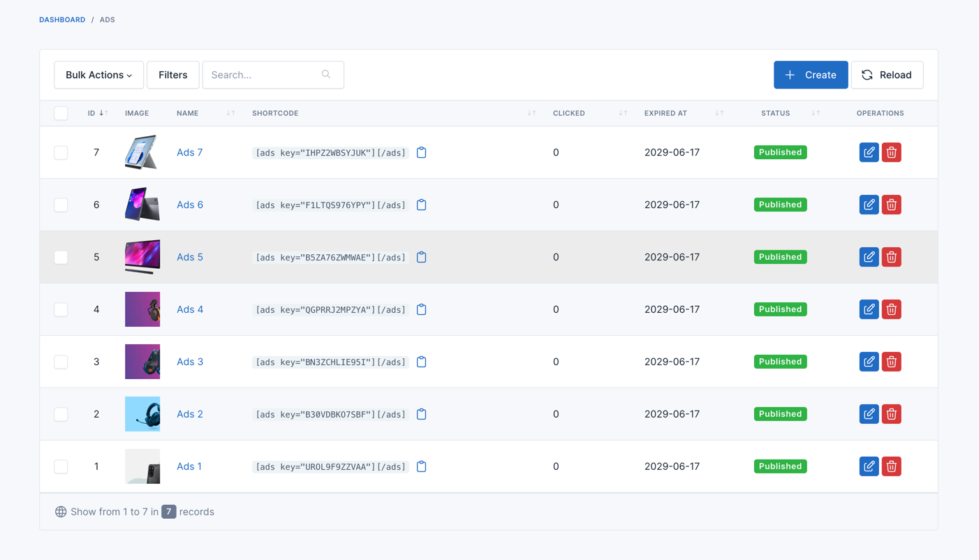Delete Ads 2 with trash icon

[891, 414]
